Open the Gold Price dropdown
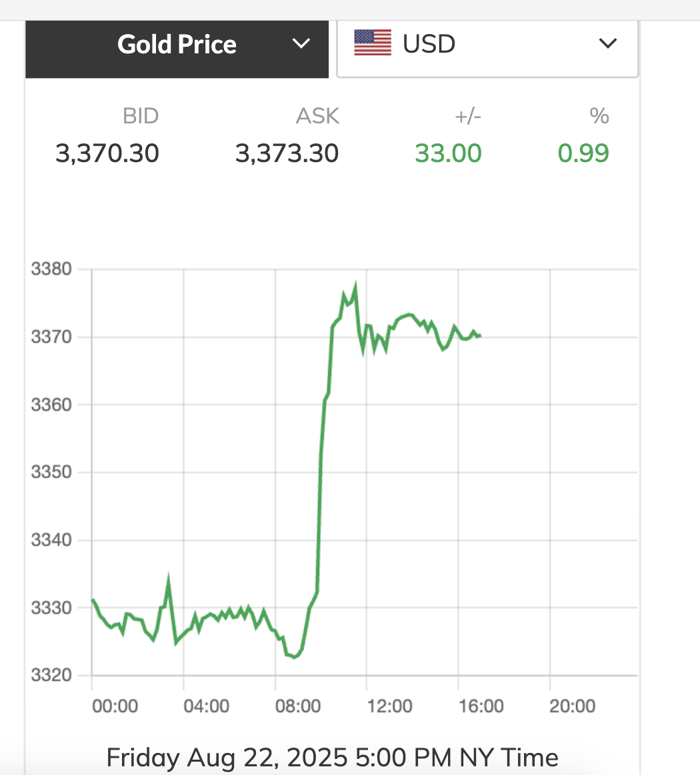 coord(177,45)
